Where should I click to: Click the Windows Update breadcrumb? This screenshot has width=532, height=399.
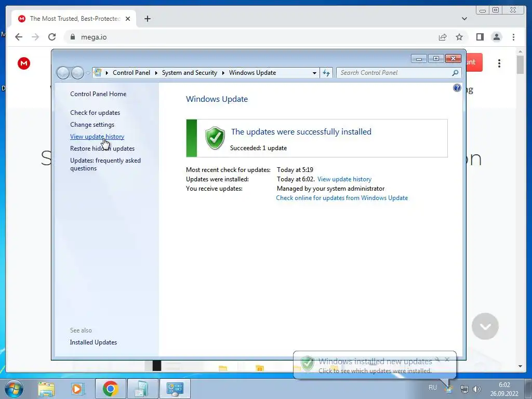coord(252,73)
